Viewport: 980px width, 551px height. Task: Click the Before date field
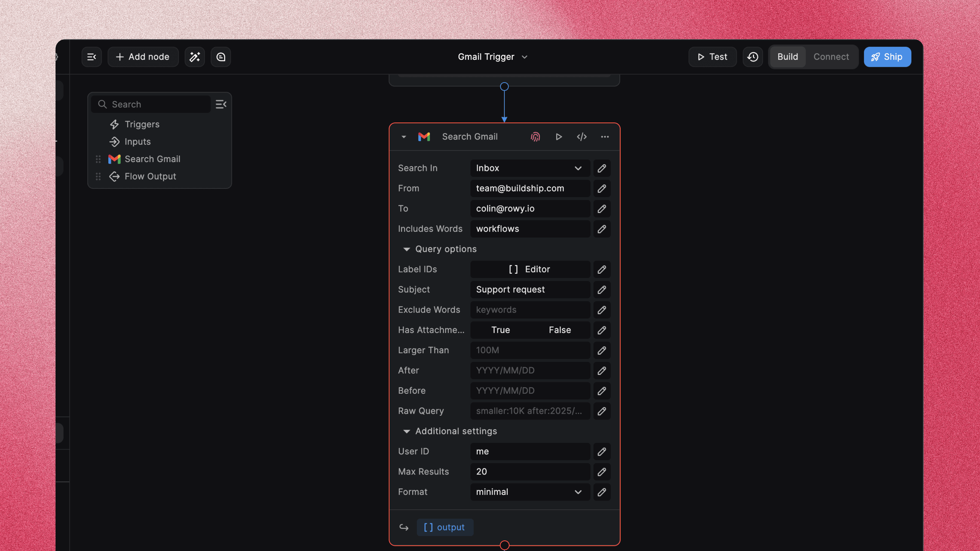[x=530, y=391]
